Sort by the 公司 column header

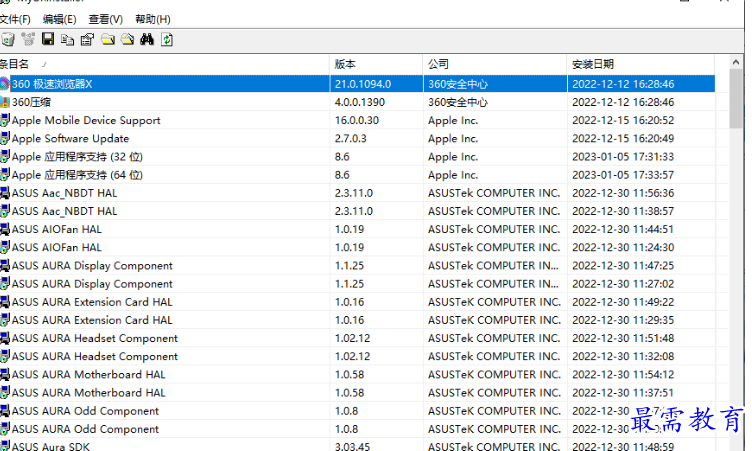click(x=495, y=64)
